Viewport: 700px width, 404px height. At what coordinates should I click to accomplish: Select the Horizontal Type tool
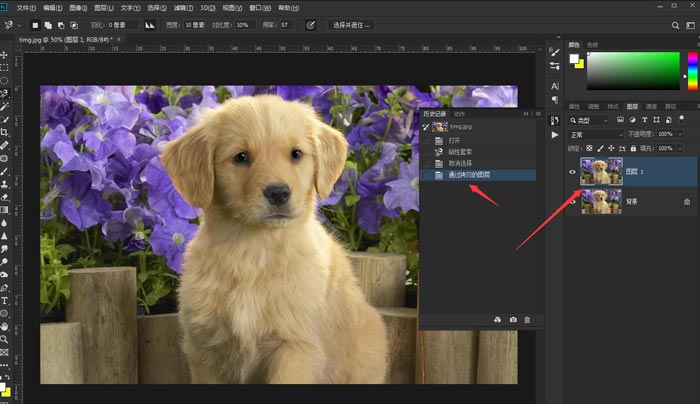(4, 300)
